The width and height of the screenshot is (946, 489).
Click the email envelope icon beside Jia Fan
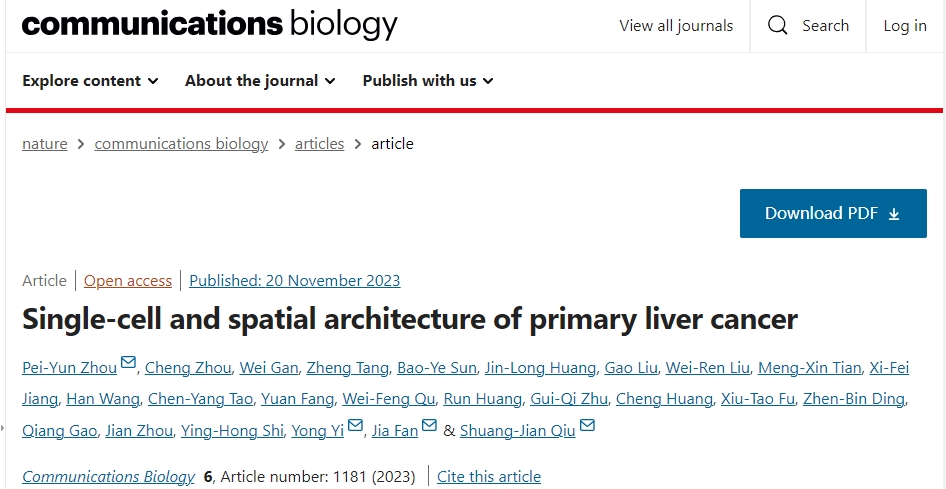pos(429,426)
